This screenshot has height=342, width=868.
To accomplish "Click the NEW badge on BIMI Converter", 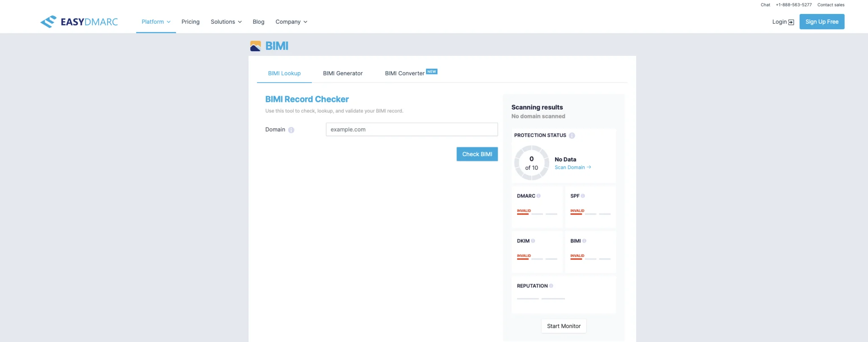I will (x=431, y=72).
